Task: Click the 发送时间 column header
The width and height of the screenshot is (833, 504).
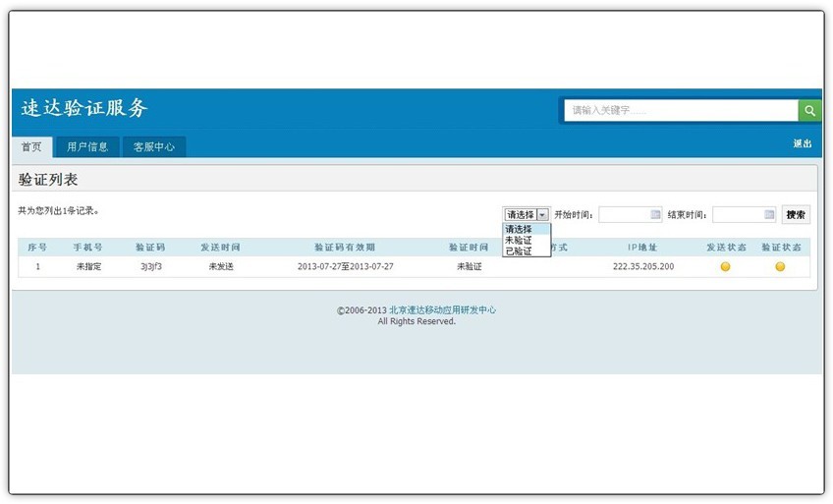Action: pyautogui.click(x=220, y=247)
